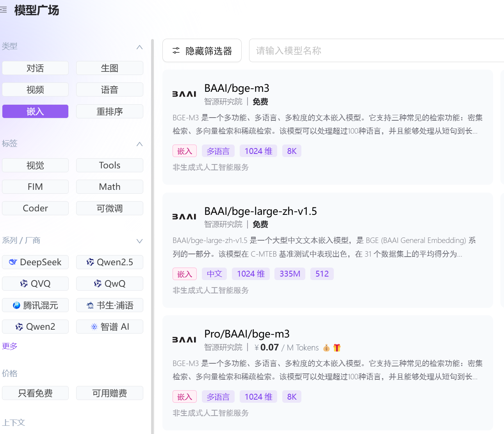This screenshot has width=504, height=434.
Task: Click the 隐藏筛选器 button
Action: click(202, 50)
